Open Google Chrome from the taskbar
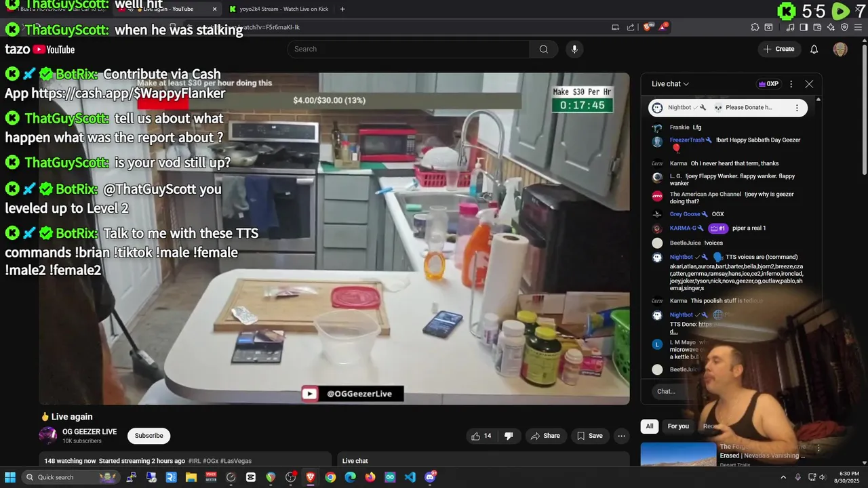Image resolution: width=868 pixels, height=488 pixels. pyautogui.click(x=330, y=477)
